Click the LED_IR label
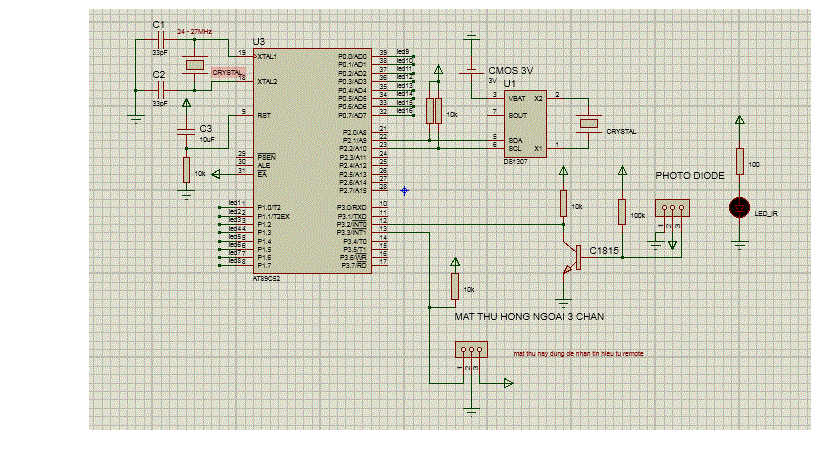Image resolution: width=819 pixels, height=460 pixels. tap(766, 214)
